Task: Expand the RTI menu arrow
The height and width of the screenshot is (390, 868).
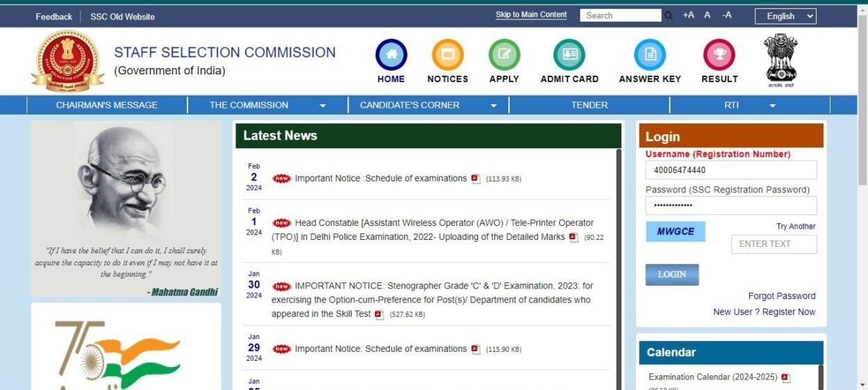Action: point(772,106)
